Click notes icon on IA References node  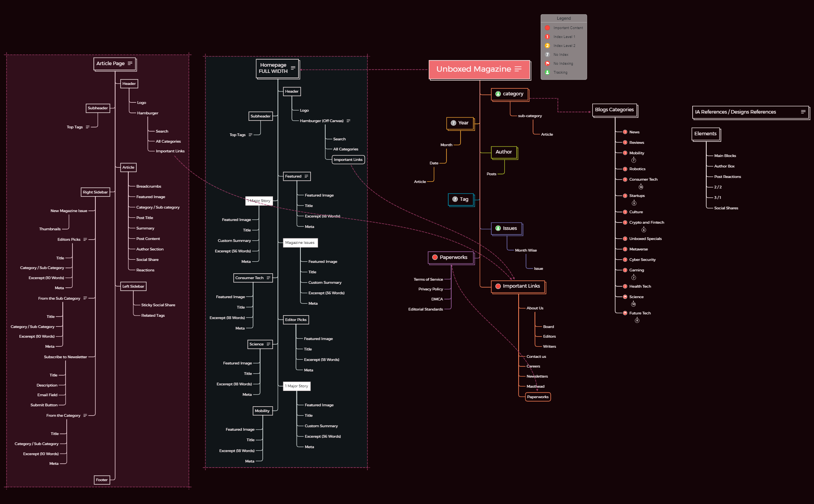click(803, 112)
